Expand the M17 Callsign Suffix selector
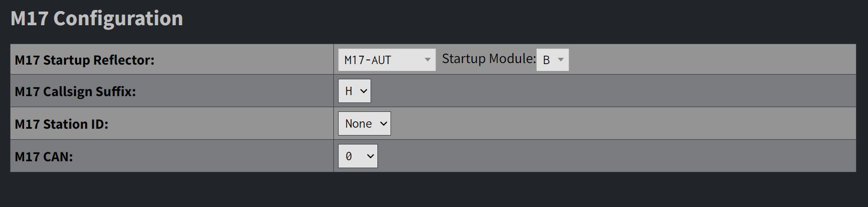Image resolution: width=868 pixels, height=207 pixels. click(x=354, y=91)
